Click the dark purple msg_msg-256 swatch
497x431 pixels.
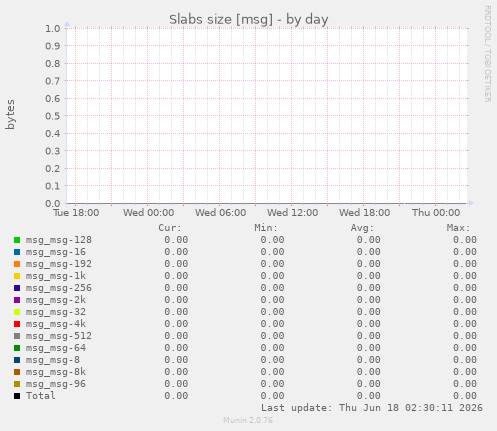17,288
